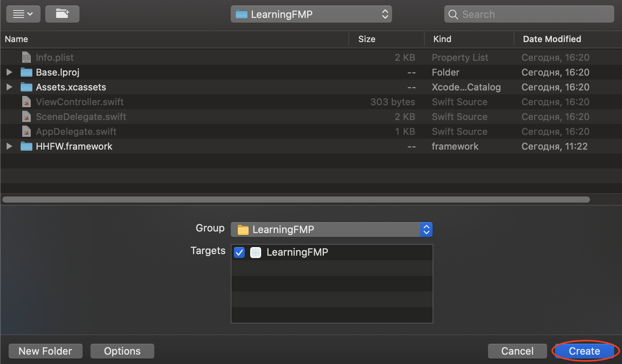
Task: Click the new folder toolbar icon
Action: point(62,14)
